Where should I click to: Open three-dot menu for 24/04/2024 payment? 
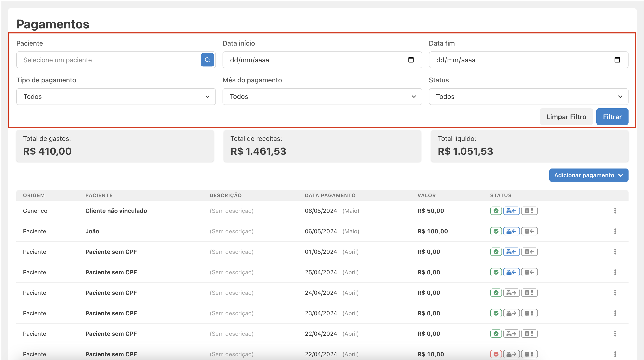click(615, 293)
